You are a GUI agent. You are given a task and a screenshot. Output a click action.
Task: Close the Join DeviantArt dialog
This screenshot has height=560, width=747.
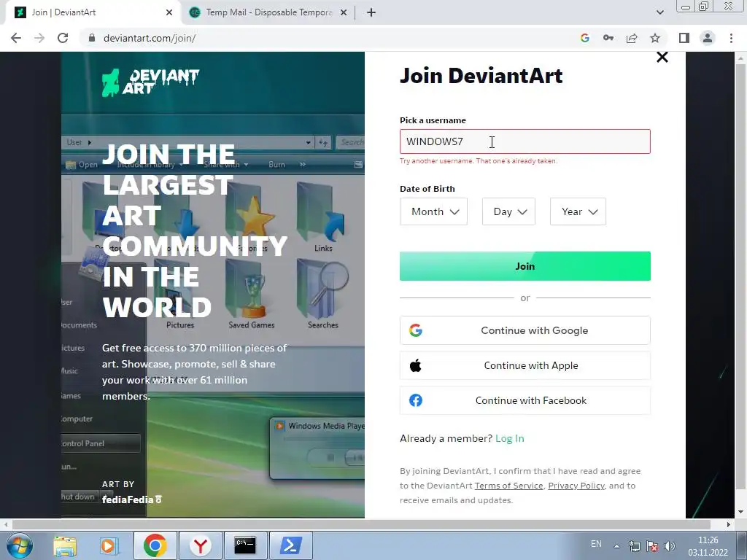point(662,57)
